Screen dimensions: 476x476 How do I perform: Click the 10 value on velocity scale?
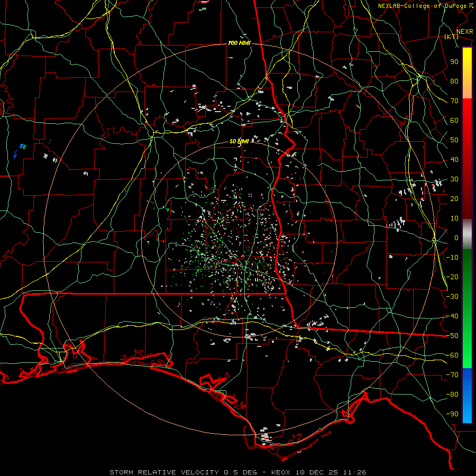click(x=454, y=218)
